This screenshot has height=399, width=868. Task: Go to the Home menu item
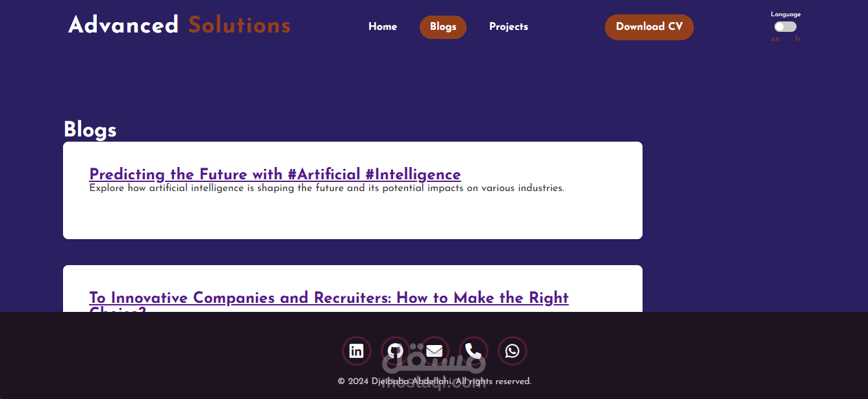click(x=383, y=27)
